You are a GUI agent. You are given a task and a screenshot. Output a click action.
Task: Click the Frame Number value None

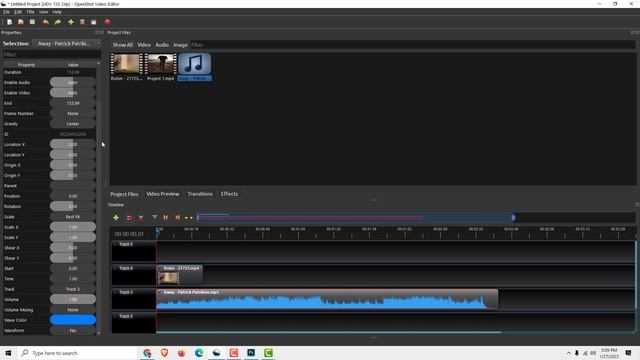pos(73,113)
